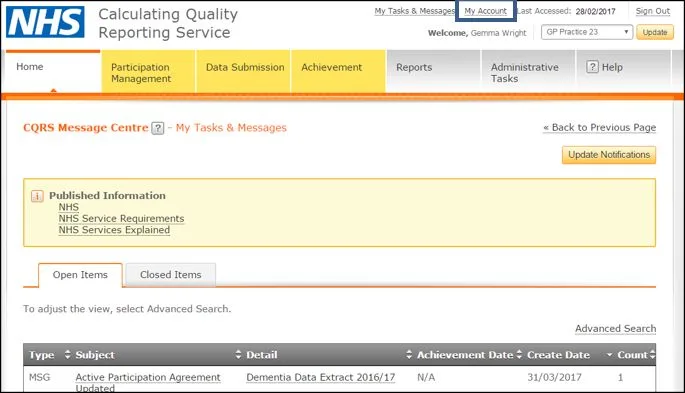Sort table by Subject column arrows

238,355
